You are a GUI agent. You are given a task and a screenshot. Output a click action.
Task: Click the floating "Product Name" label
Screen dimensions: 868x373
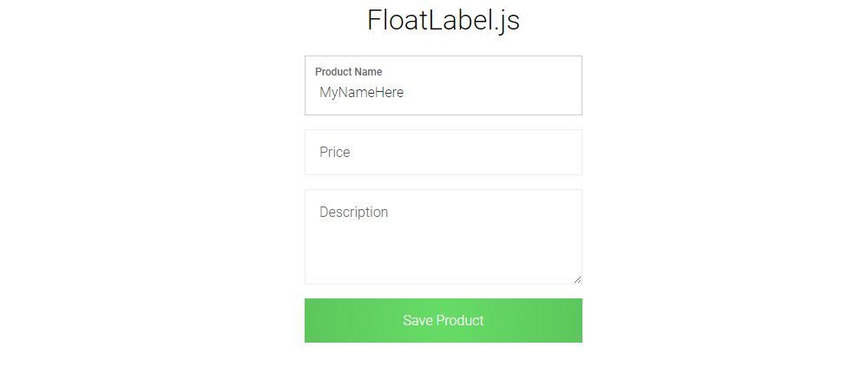[348, 72]
